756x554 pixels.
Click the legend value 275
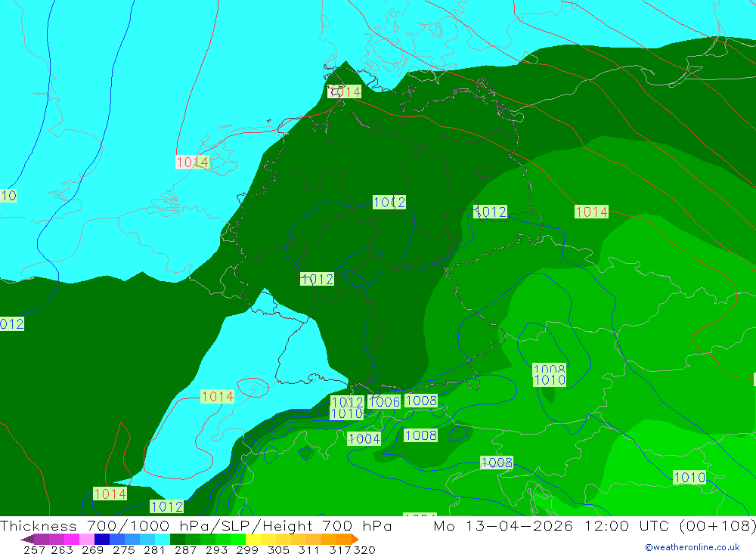pyautogui.click(x=123, y=549)
